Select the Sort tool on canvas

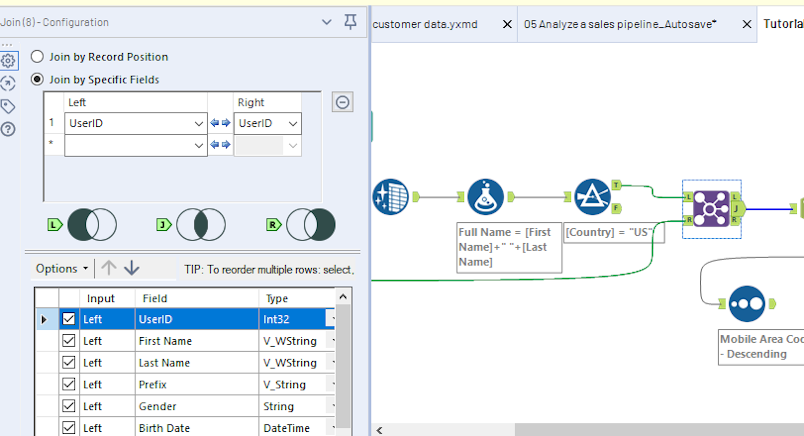click(x=747, y=304)
